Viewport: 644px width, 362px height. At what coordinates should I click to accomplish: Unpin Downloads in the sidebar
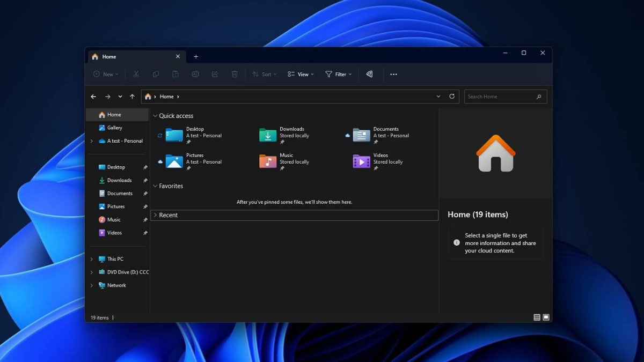[x=145, y=181]
